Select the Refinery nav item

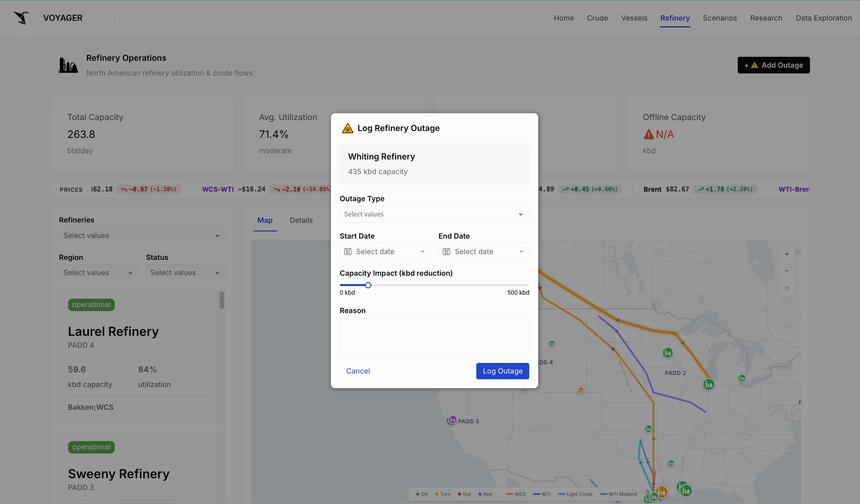click(x=675, y=18)
